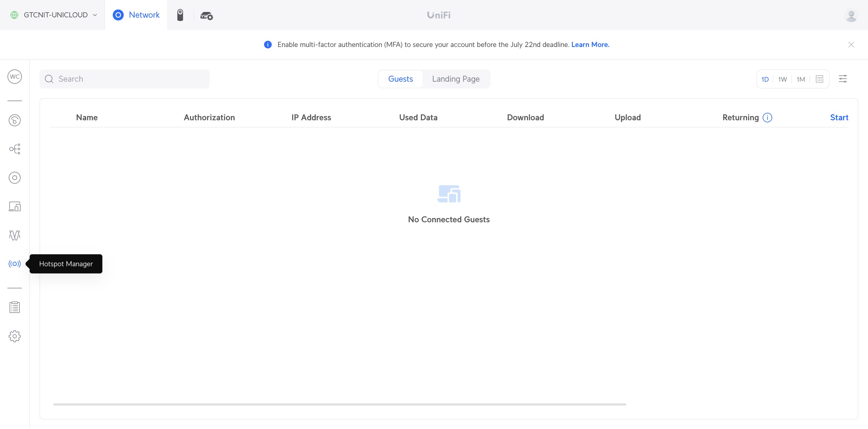This screenshot has width=868, height=429.
Task: Open the Topology icon in sidebar
Action: coord(14,149)
